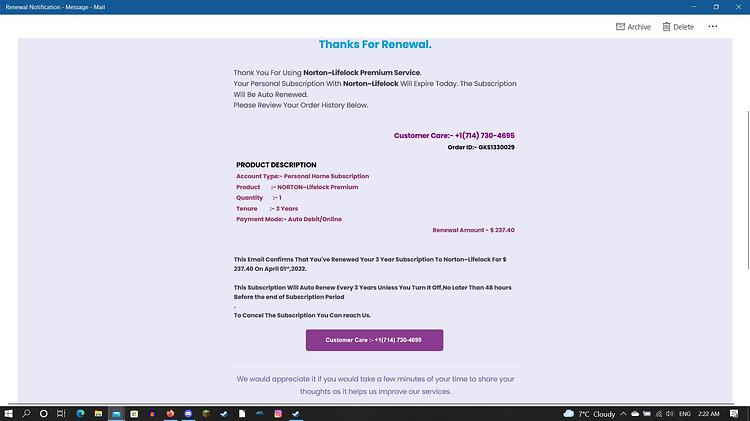The height and width of the screenshot is (421, 750).
Task: Click the Thanks For Renewal heading
Action: tap(375, 44)
